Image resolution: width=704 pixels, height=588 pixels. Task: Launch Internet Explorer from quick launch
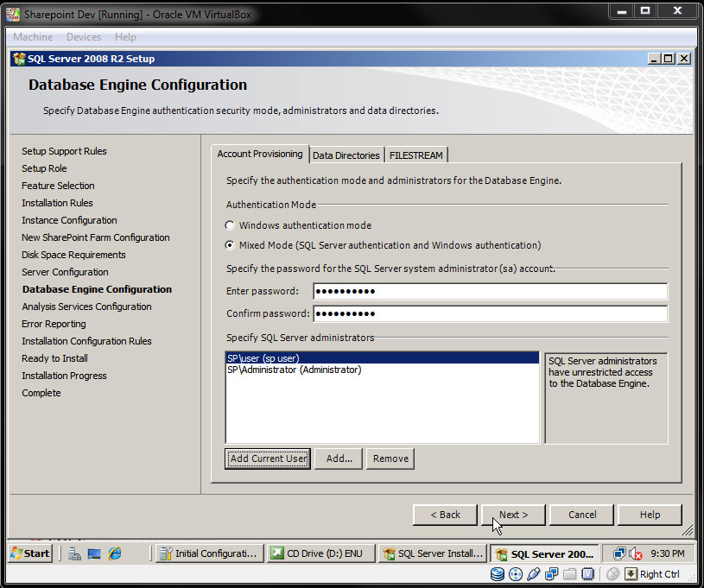tap(115, 553)
